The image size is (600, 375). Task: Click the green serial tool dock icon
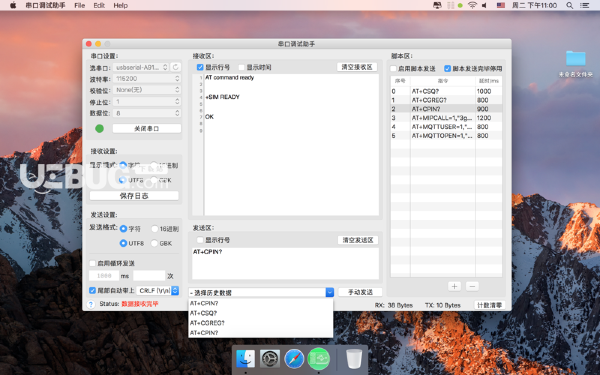coord(319,359)
